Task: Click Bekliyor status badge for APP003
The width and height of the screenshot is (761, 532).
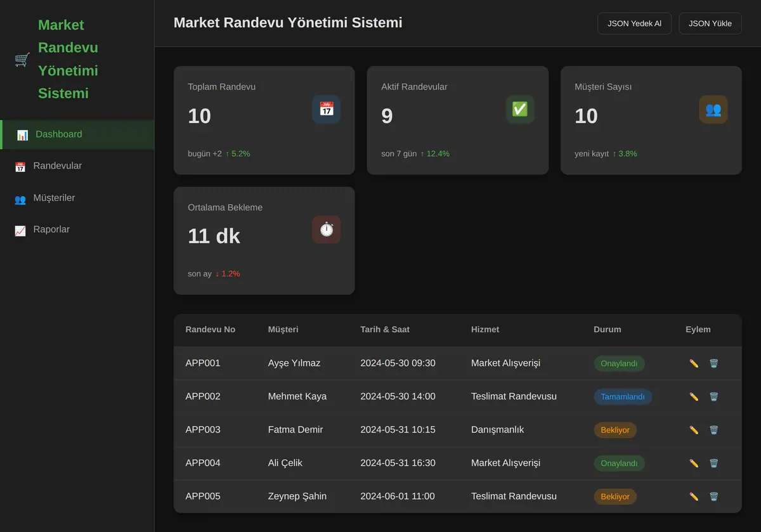Action: click(x=615, y=430)
